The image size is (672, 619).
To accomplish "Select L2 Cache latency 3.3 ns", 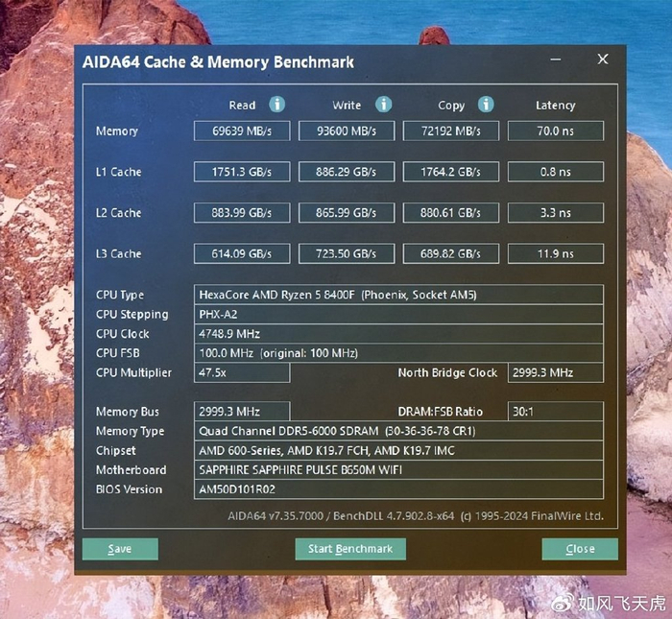I will [x=556, y=212].
